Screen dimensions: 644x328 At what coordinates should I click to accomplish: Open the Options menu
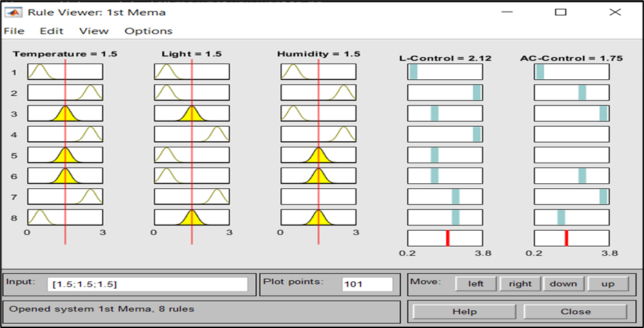(x=148, y=31)
